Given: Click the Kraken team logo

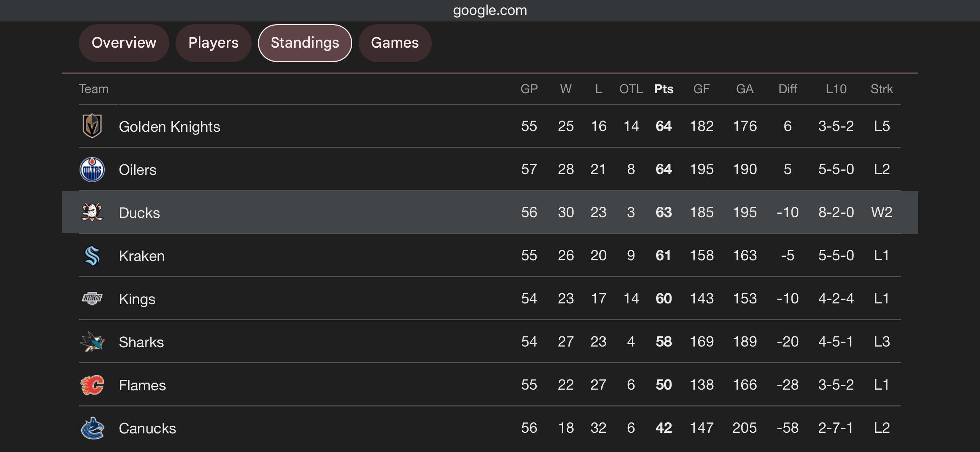Looking at the screenshot, I should pyautogui.click(x=92, y=256).
